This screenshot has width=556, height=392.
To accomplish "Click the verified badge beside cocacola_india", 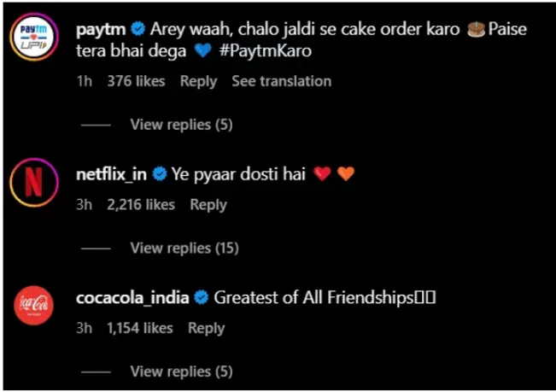I will (202, 298).
